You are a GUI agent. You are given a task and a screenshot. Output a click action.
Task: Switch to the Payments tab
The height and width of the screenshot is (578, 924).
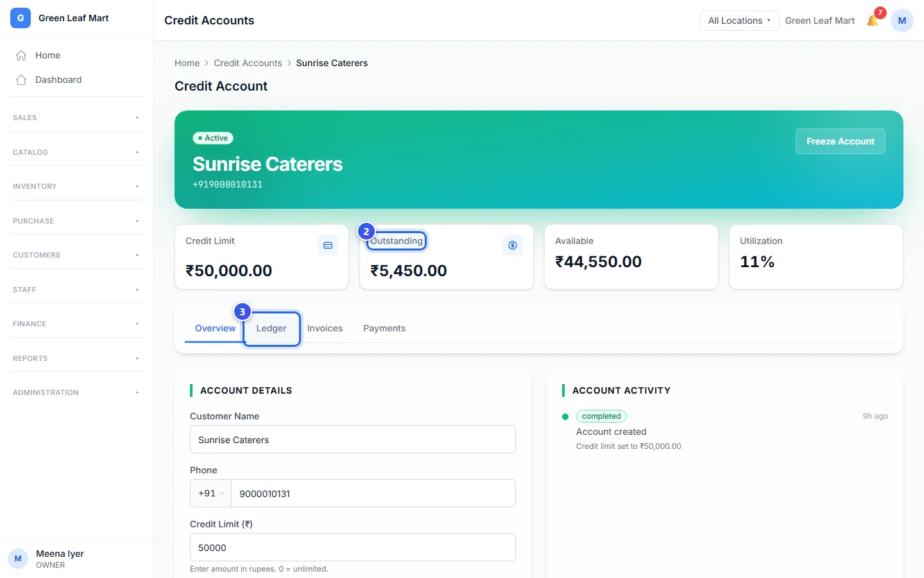(x=384, y=328)
